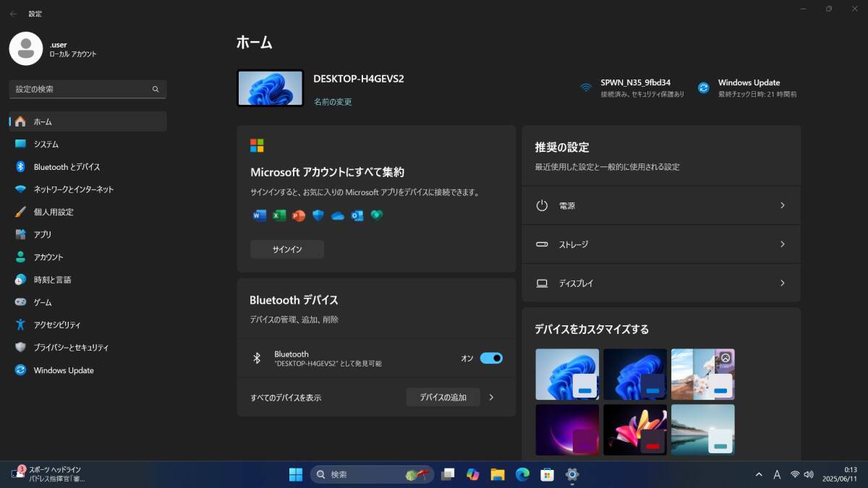
Task: Open the ゲーム controller icon in sidebar
Action: coord(20,302)
